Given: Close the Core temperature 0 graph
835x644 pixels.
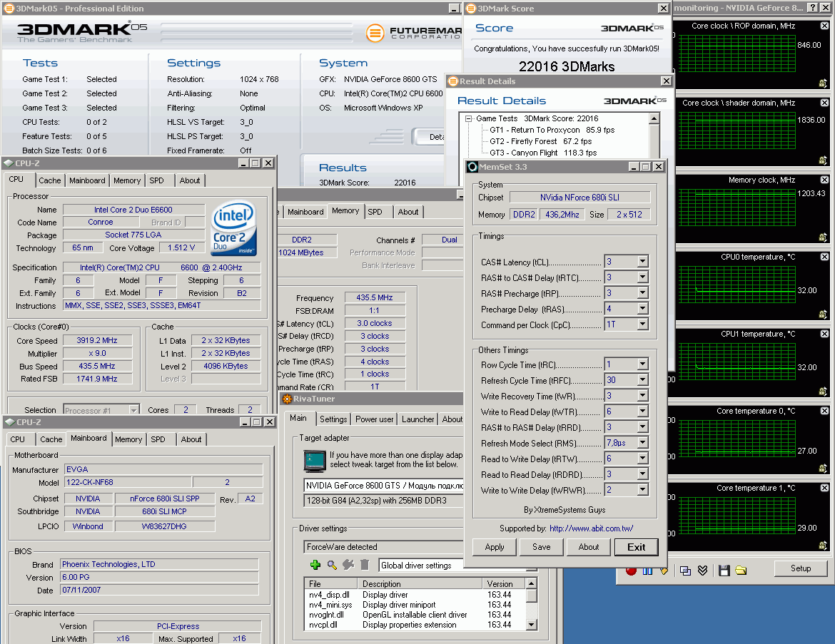Looking at the screenshot, I should click(824, 411).
